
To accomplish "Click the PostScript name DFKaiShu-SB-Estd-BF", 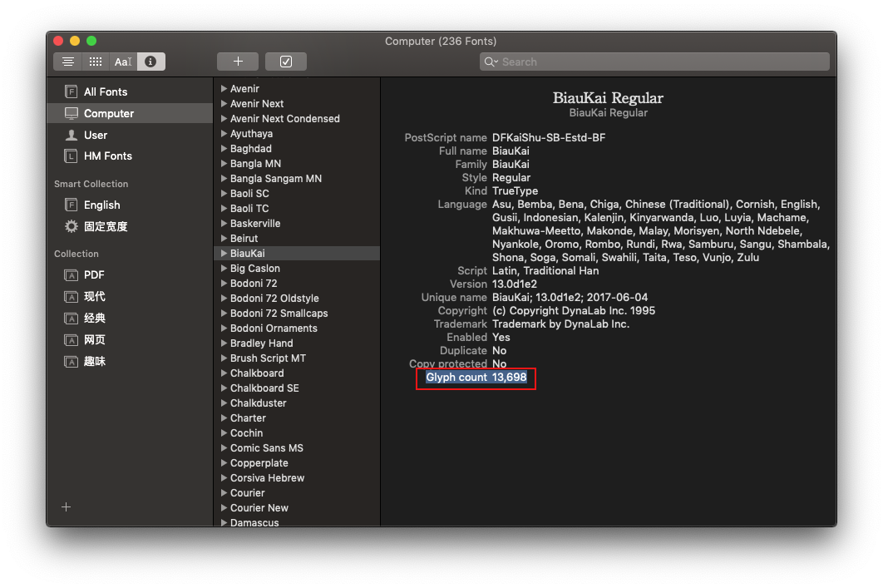I will [549, 137].
